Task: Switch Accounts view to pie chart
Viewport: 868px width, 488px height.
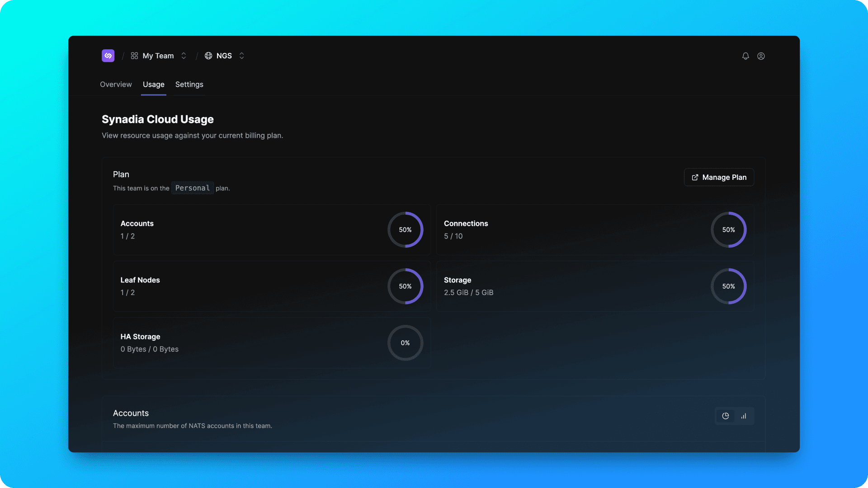Action: click(726, 416)
